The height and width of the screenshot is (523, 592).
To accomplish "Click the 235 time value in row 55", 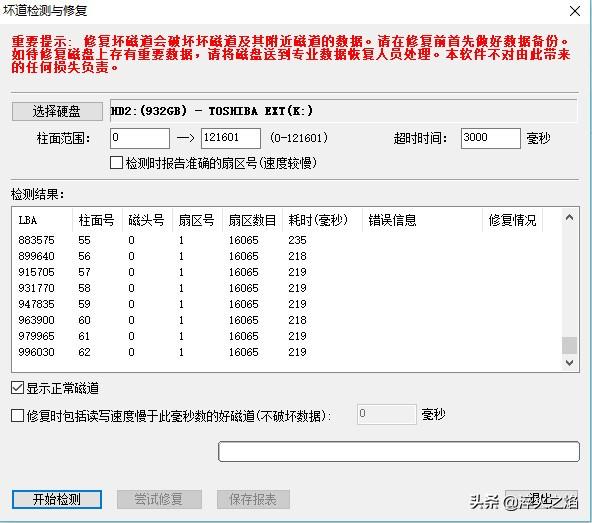I will 298,240.
